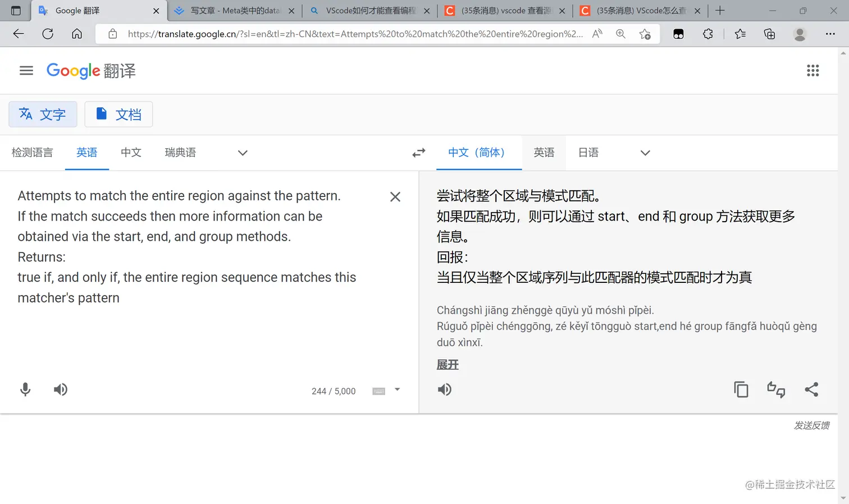Start voice input with the microphone
This screenshot has height=504, width=849.
click(x=25, y=390)
